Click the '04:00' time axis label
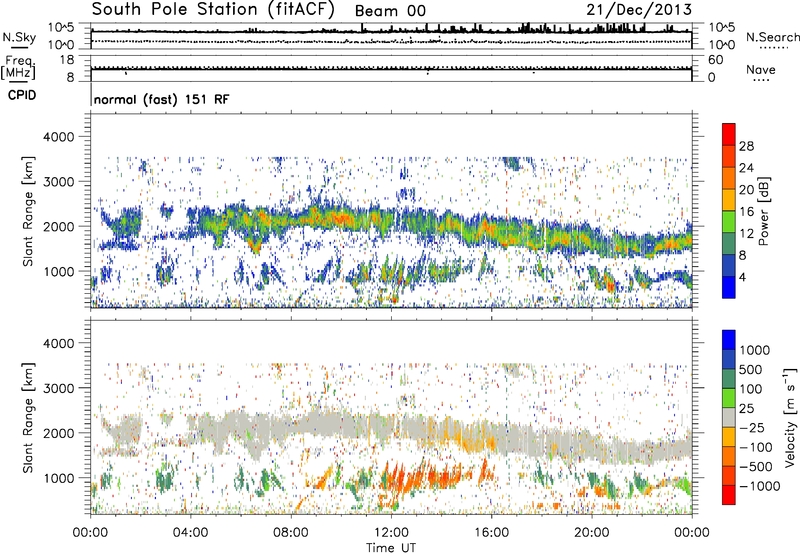 [191, 533]
